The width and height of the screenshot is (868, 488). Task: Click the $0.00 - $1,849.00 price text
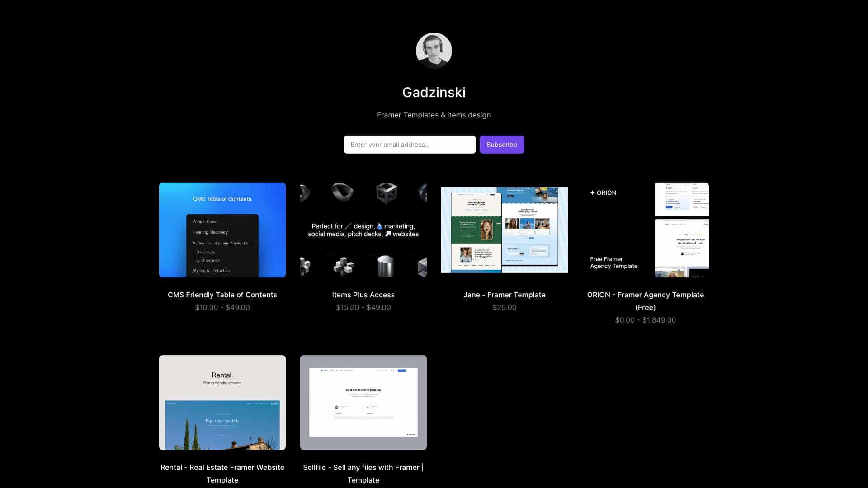tap(646, 320)
